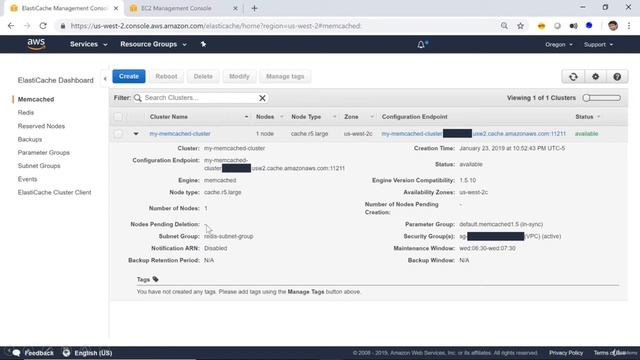Click the site lock icon in address bar
This screenshot has width=640, height=360.
point(62,26)
